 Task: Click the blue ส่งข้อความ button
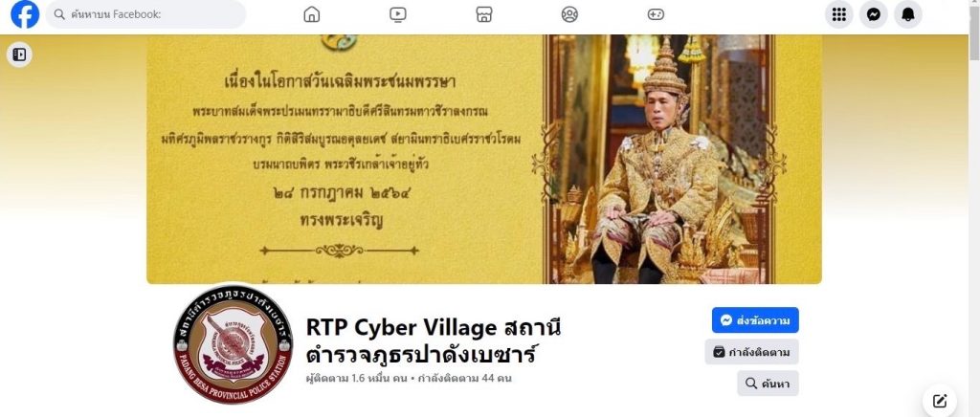(x=755, y=320)
